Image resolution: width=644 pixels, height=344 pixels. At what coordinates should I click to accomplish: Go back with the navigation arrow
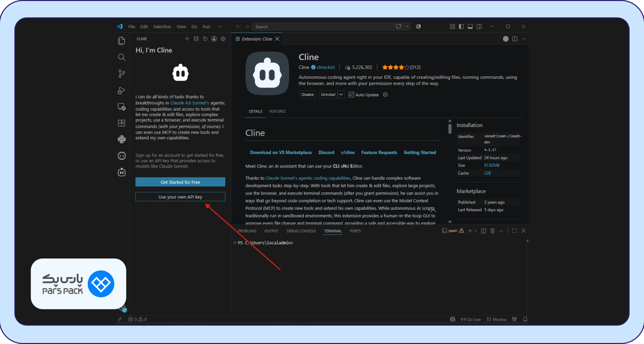[x=238, y=27]
